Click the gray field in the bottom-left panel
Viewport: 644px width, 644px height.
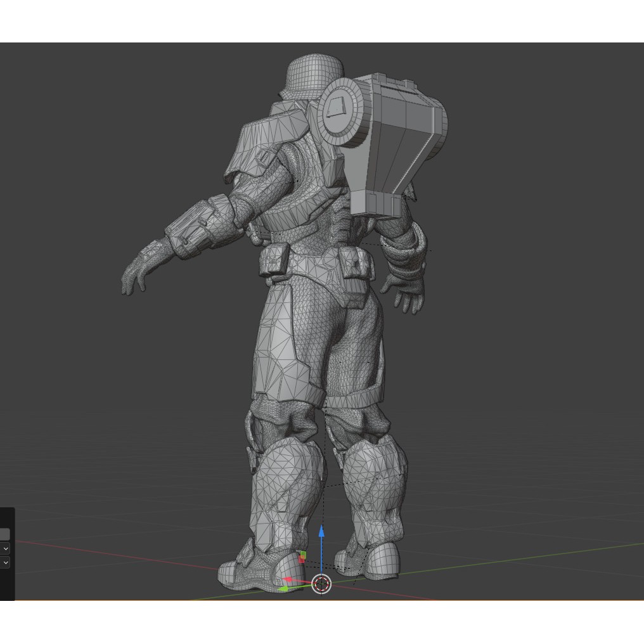point(4,534)
